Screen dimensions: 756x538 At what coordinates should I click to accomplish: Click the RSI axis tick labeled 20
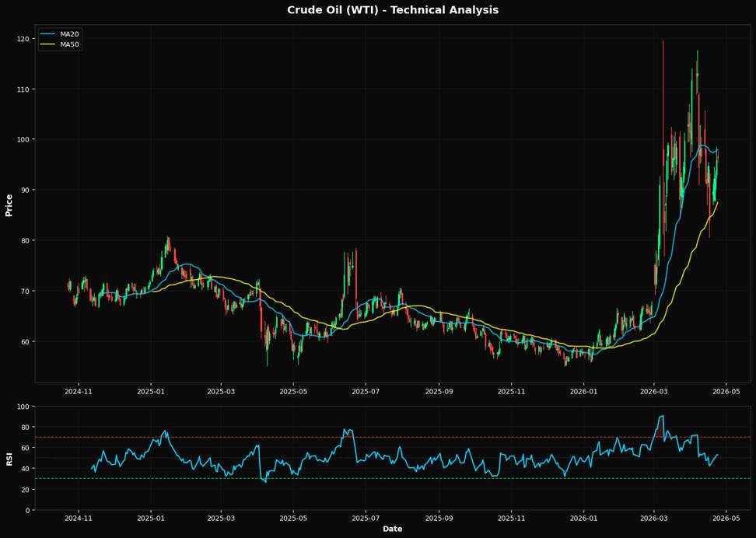point(26,489)
